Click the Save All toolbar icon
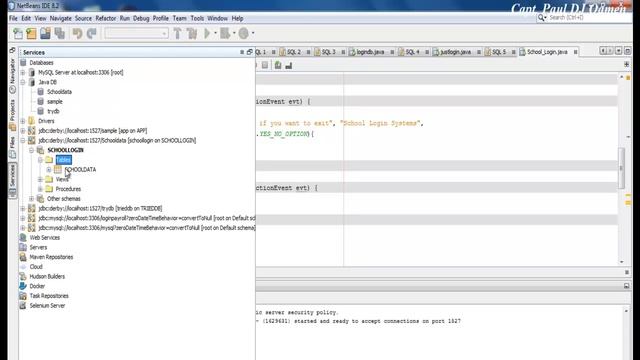Image resolution: width=640 pixels, height=360 pixels. pyautogui.click(x=60, y=33)
